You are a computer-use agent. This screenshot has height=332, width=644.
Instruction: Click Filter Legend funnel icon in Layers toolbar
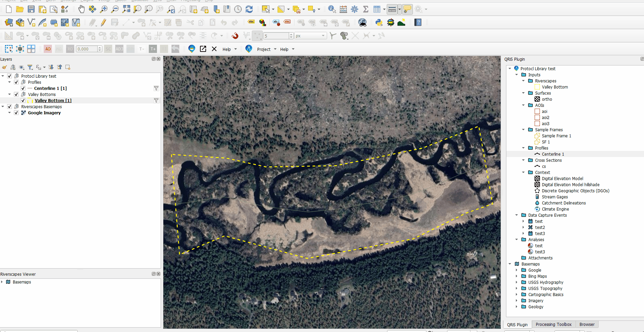[30, 67]
